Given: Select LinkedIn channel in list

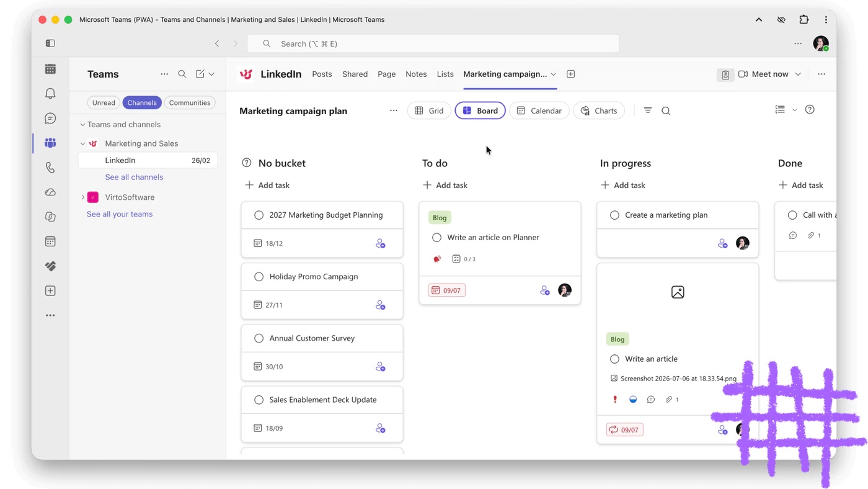Looking at the screenshot, I should coord(148,160).
